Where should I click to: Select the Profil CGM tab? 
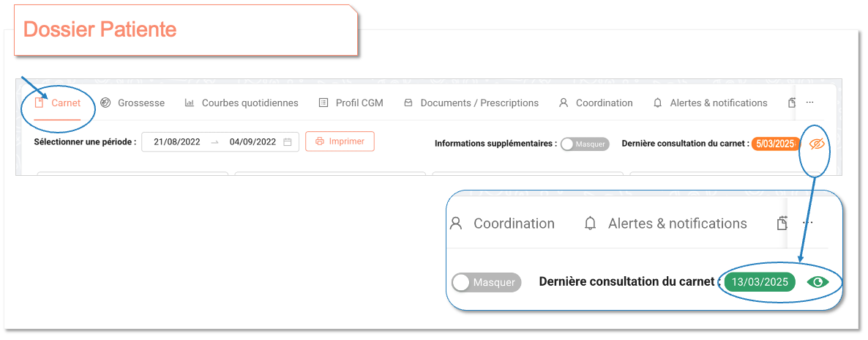351,103
